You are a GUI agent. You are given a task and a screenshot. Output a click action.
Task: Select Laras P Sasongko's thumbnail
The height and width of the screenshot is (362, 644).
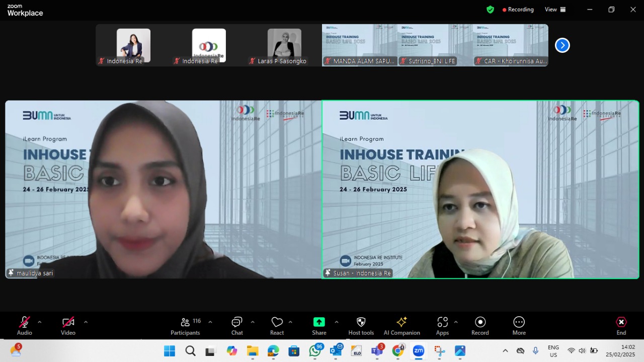(284, 45)
